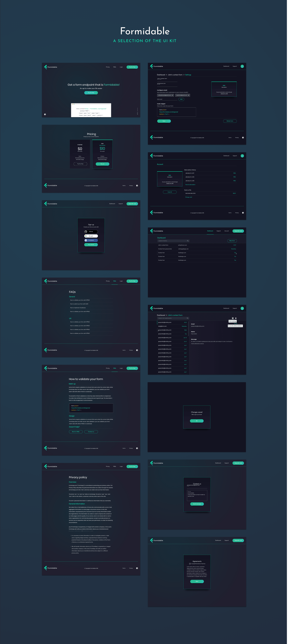Sign up with Google button

[91, 236]
